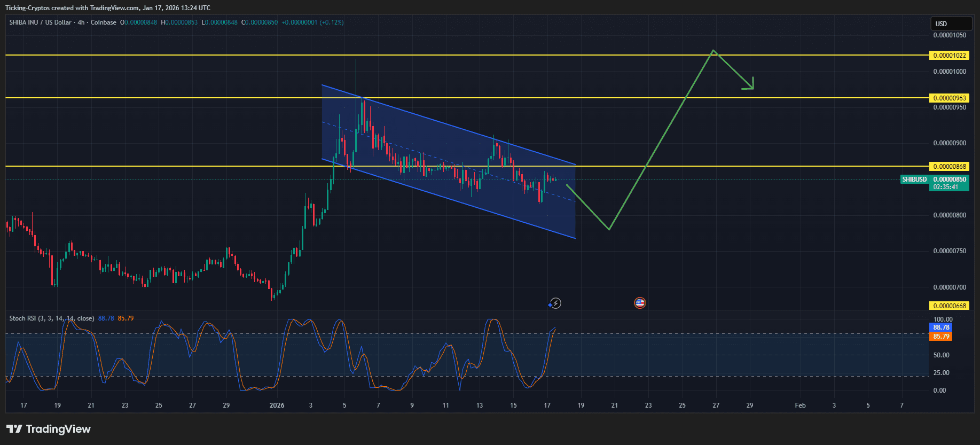
Task: Click the Coinbase exchange text in header
Action: pyautogui.click(x=103, y=22)
